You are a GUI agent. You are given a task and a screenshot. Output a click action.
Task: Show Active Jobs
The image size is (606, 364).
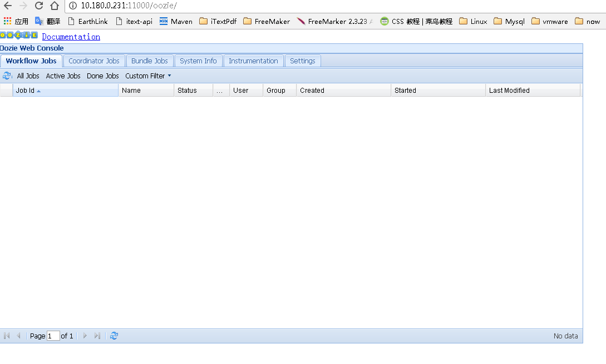point(63,76)
